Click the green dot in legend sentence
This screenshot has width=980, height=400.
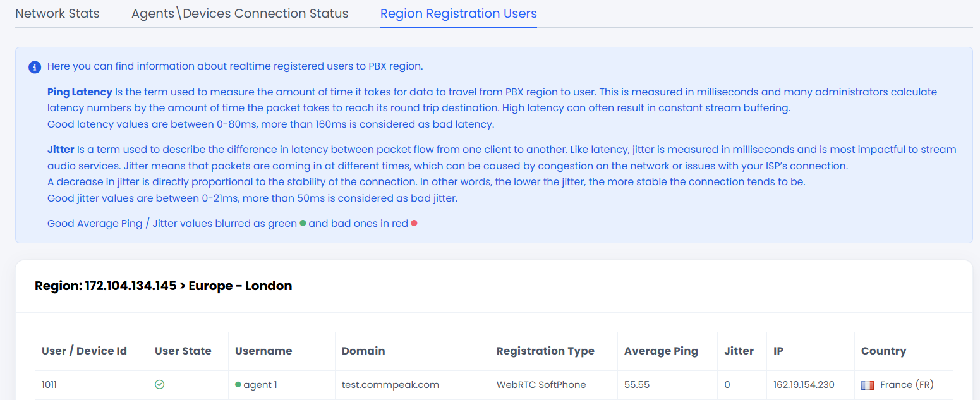[x=303, y=224]
